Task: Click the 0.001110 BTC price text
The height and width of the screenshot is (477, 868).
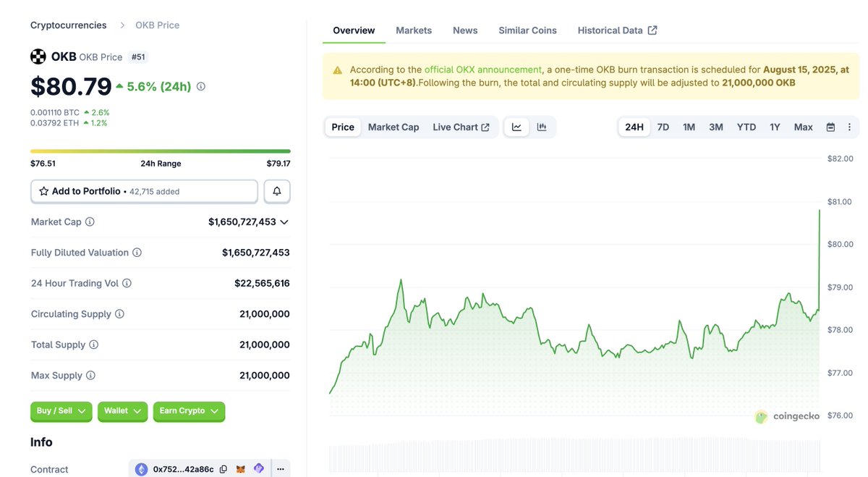Action: pos(55,113)
